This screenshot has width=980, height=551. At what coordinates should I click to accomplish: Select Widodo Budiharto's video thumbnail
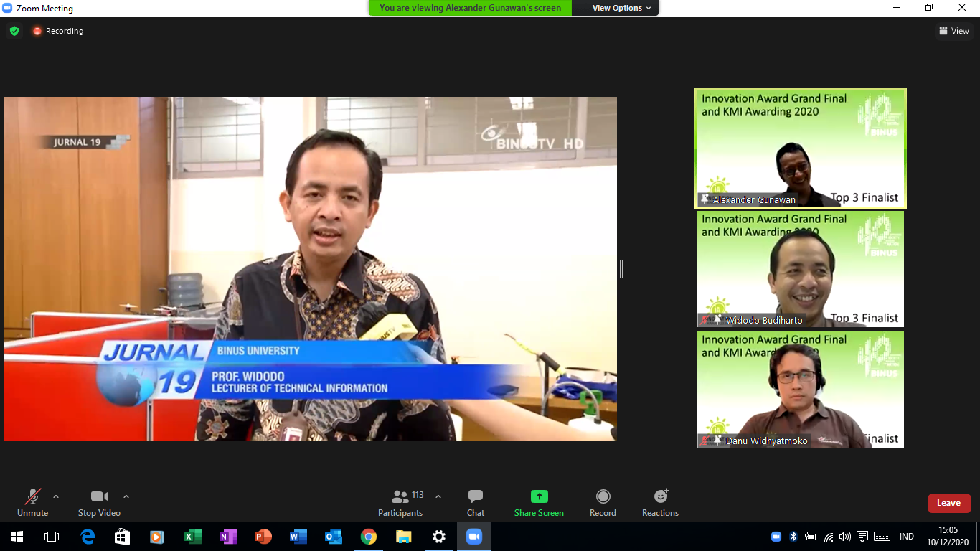(x=801, y=269)
